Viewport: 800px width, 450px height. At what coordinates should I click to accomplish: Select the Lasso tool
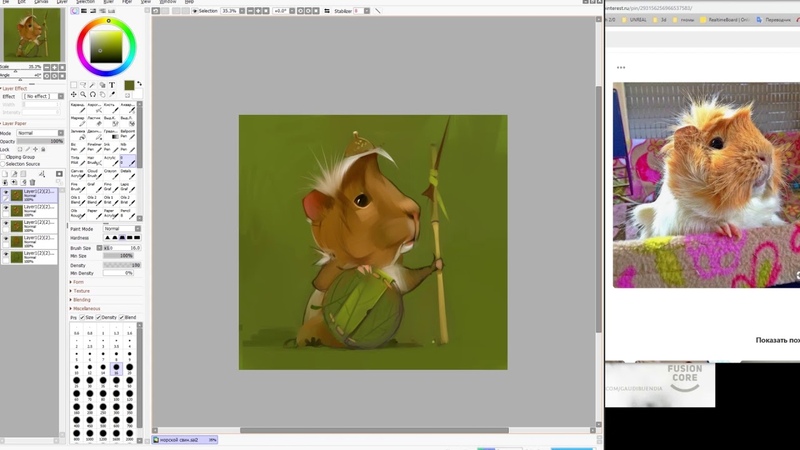tap(83, 85)
